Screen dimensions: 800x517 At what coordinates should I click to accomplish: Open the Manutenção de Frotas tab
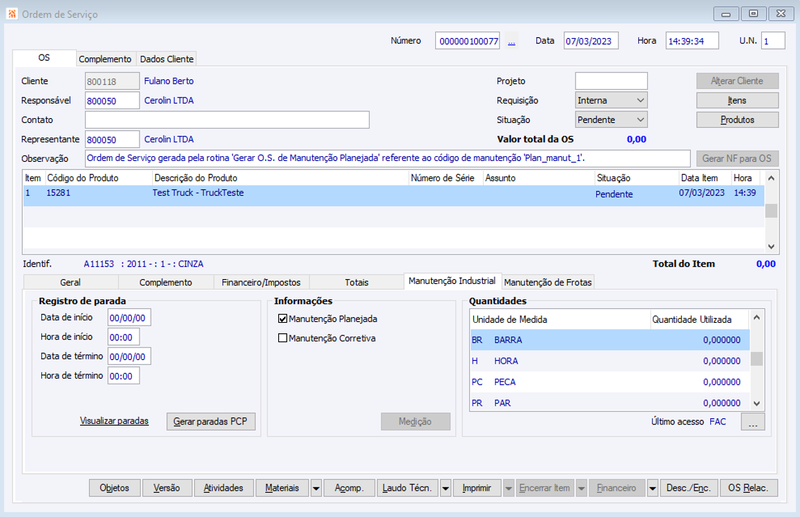tap(547, 282)
